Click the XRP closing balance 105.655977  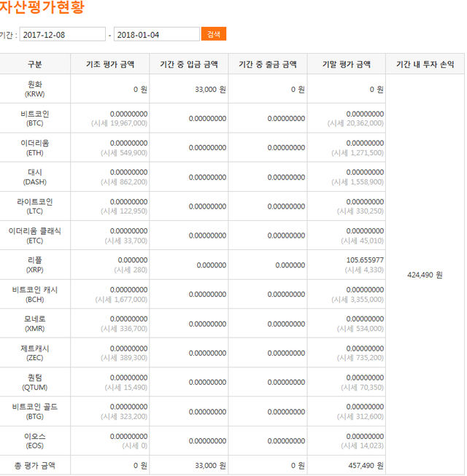coord(365,260)
